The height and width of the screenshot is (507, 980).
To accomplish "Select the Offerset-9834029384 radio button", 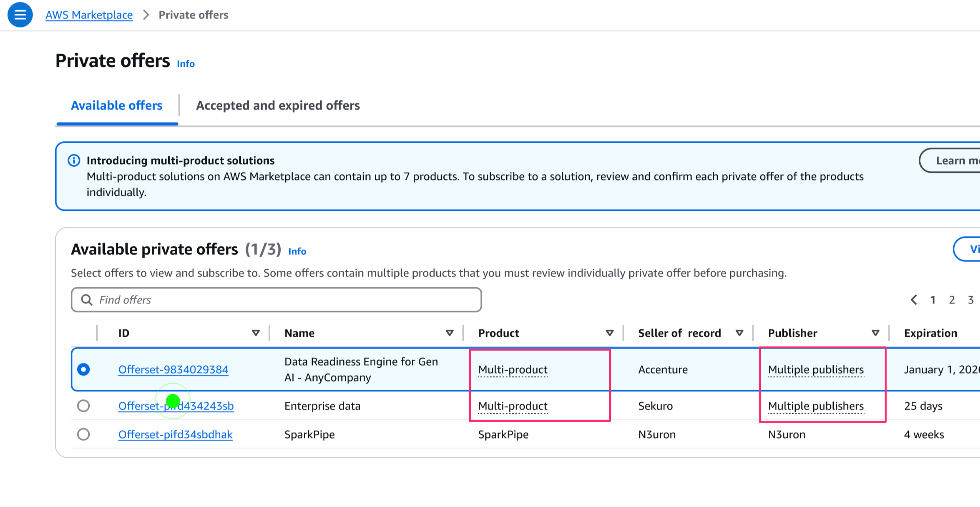I will click(x=83, y=369).
